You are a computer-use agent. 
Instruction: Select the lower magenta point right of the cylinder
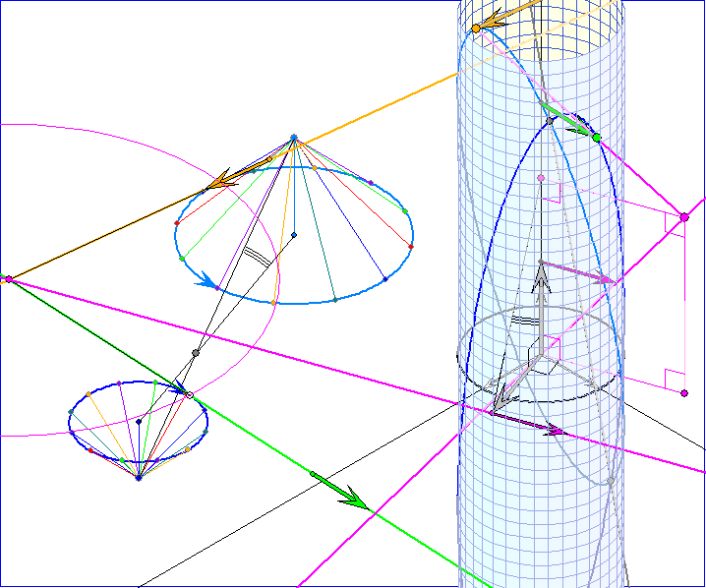[x=684, y=393]
